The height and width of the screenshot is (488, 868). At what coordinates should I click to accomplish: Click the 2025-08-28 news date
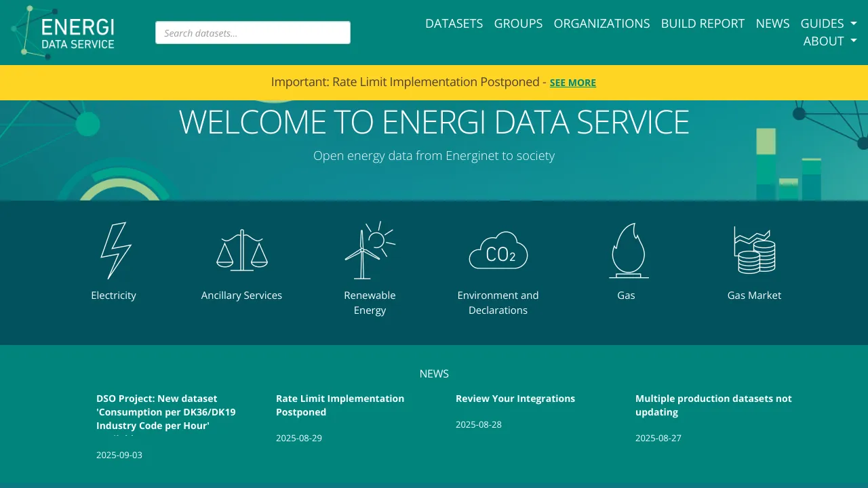[x=479, y=424]
